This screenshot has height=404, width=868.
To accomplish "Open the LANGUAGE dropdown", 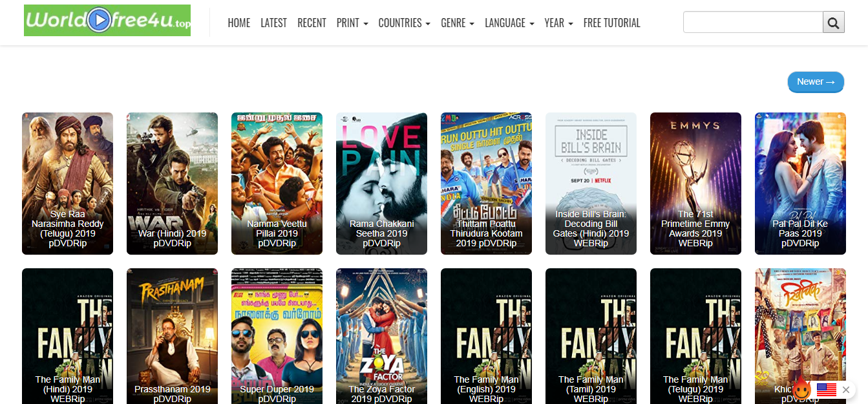I will pos(509,23).
